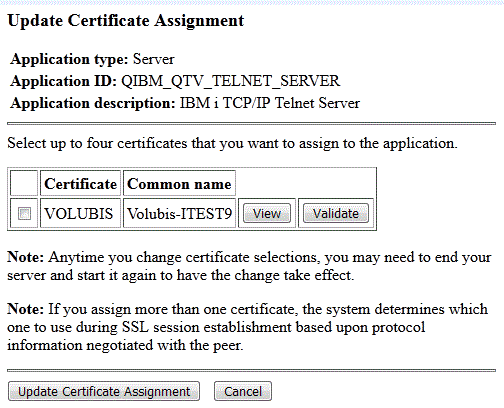Click the Application ID label
The image size is (504, 408).
click(x=63, y=81)
